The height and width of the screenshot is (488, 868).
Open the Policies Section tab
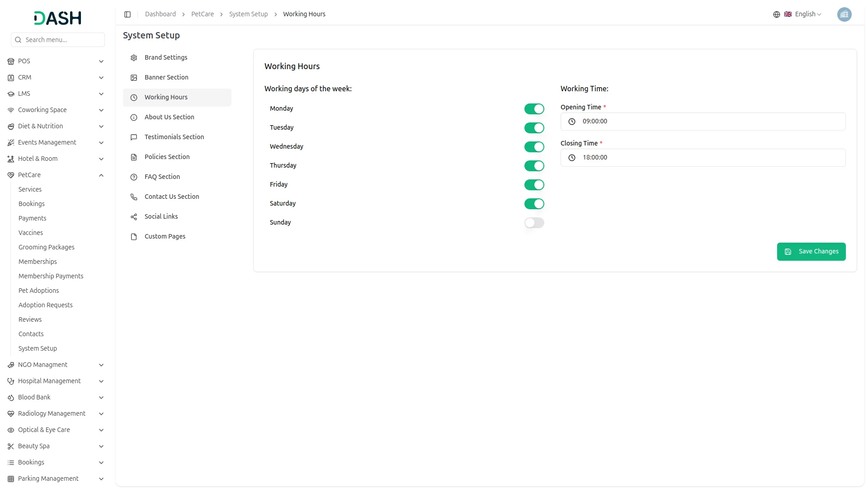tap(177, 157)
